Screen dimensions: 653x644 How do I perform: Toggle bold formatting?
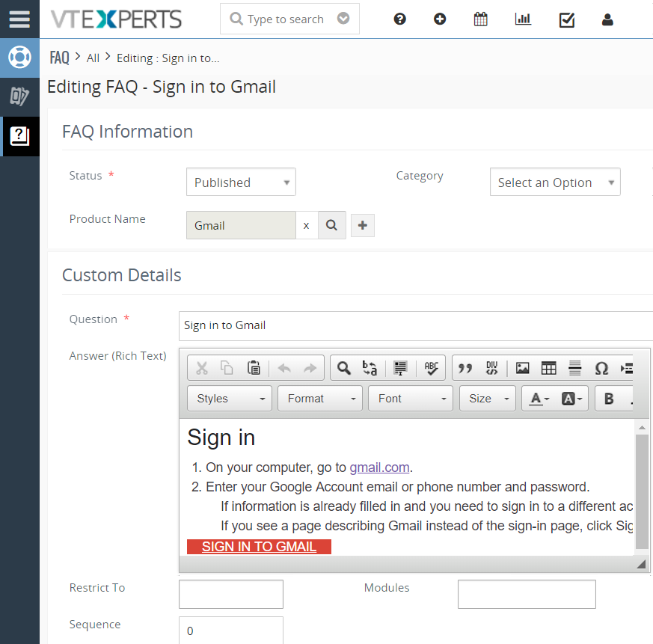pyautogui.click(x=609, y=399)
